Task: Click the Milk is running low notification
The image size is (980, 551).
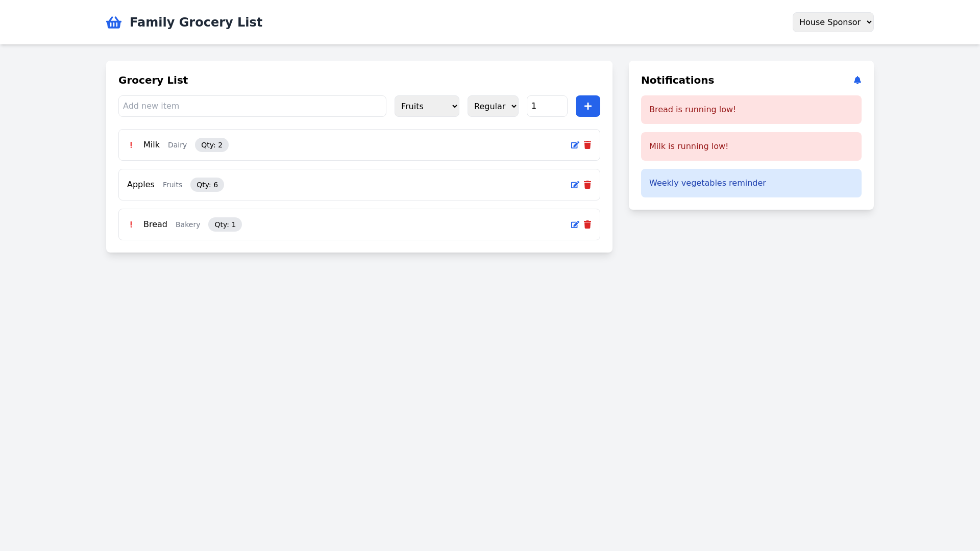Action: 751,146
